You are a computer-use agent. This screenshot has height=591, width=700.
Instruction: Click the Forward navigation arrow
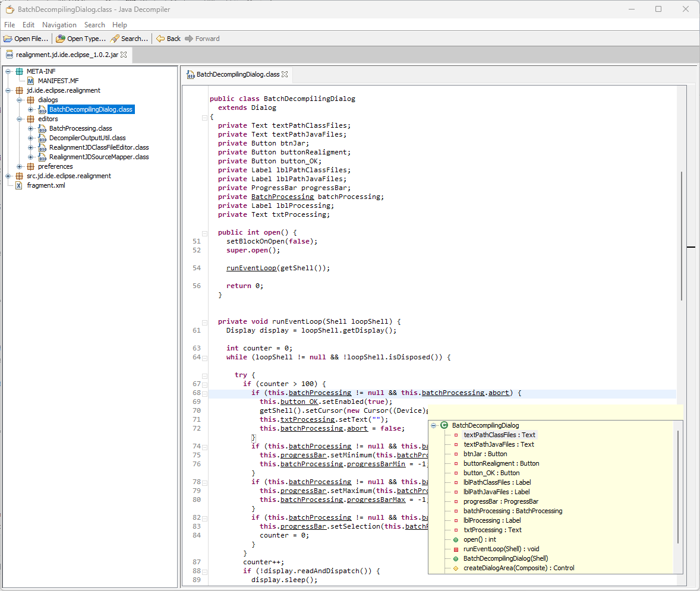point(189,39)
